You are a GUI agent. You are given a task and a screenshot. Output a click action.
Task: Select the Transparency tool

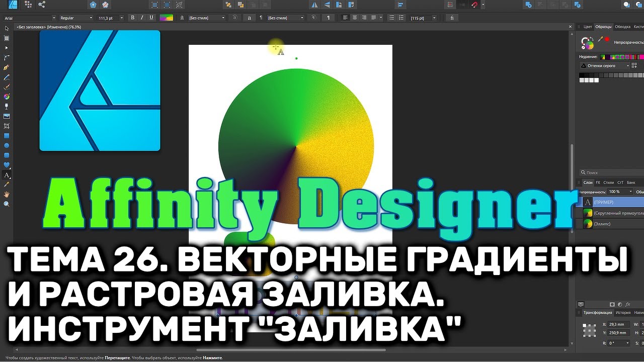click(7, 106)
